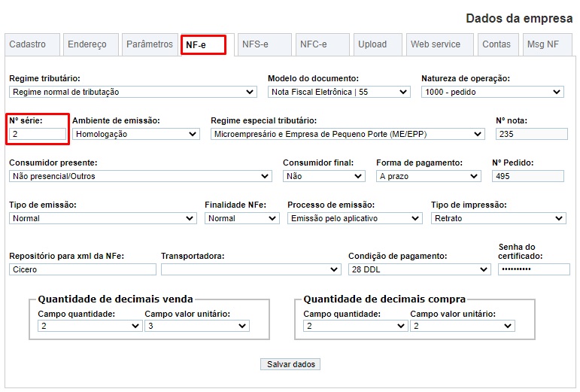Open the Processo de emissão dropdown

tap(355, 218)
